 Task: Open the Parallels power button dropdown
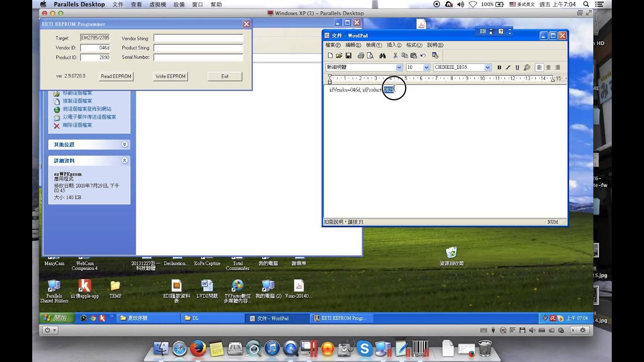point(50,330)
